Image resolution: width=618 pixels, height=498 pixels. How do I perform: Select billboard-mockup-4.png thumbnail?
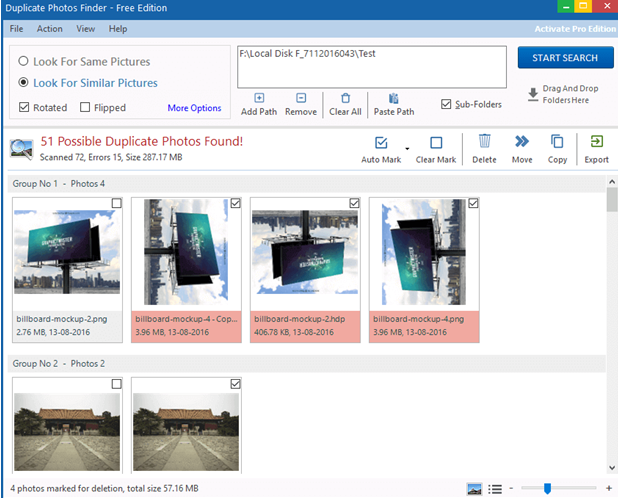pos(424,252)
